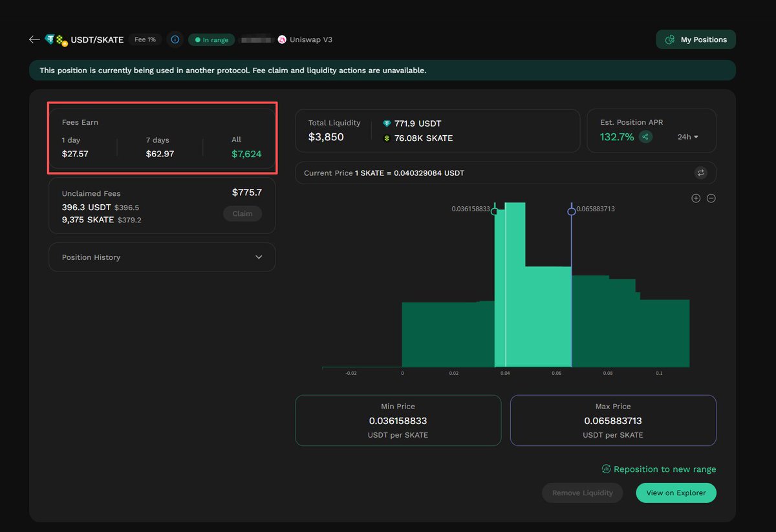Click the Fee 1% badge
Image resolution: width=776 pixels, height=532 pixels.
145,39
